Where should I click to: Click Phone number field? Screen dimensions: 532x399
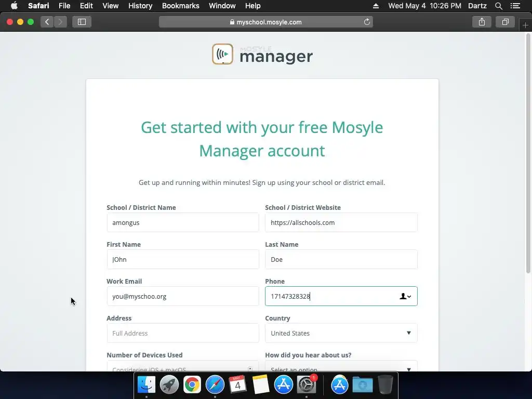click(341, 296)
